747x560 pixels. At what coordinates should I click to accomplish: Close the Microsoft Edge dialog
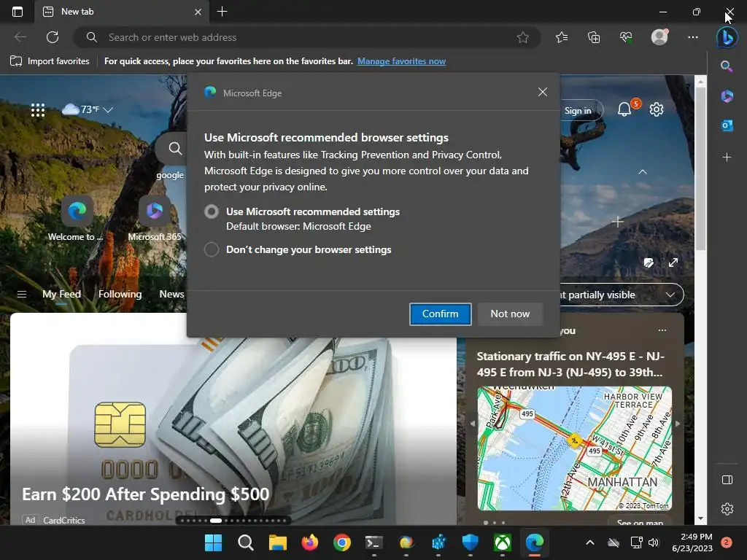(542, 92)
